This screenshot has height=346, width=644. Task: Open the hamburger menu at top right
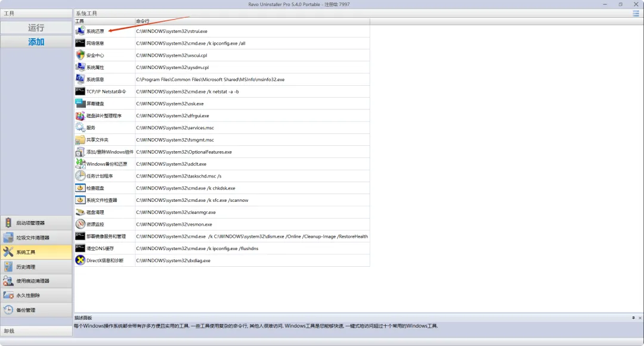[636, 13]
